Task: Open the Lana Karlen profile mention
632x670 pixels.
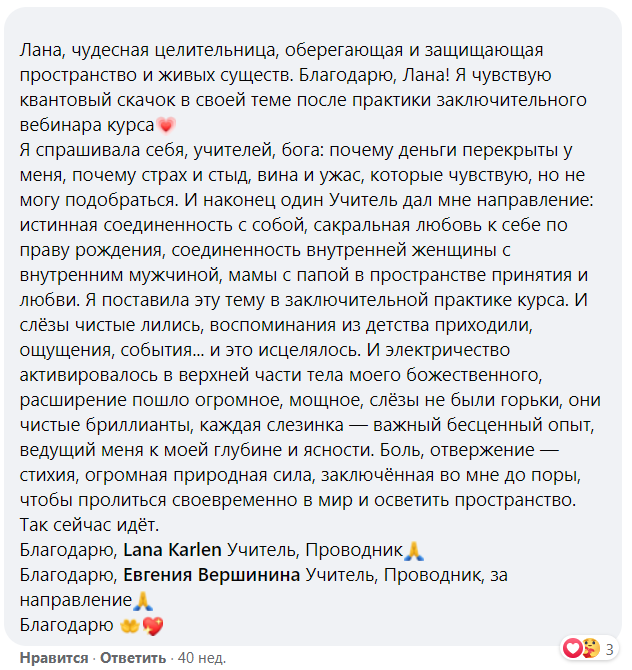Action: click(172, 550)
